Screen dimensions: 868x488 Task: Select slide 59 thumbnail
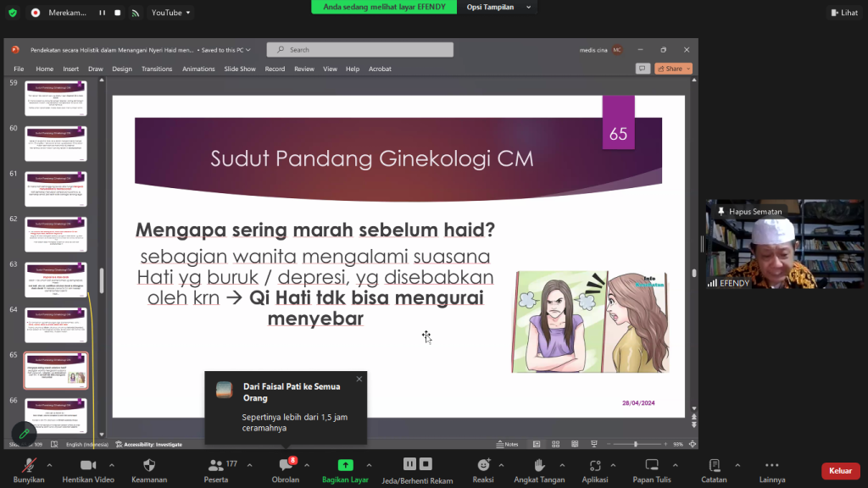tap(56, 98)
